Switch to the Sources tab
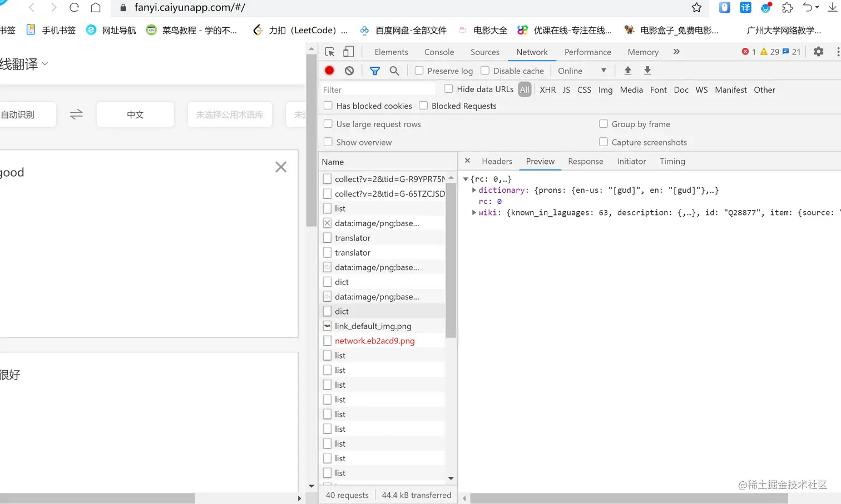The image size is (841, 504). [x=485, y=52]
